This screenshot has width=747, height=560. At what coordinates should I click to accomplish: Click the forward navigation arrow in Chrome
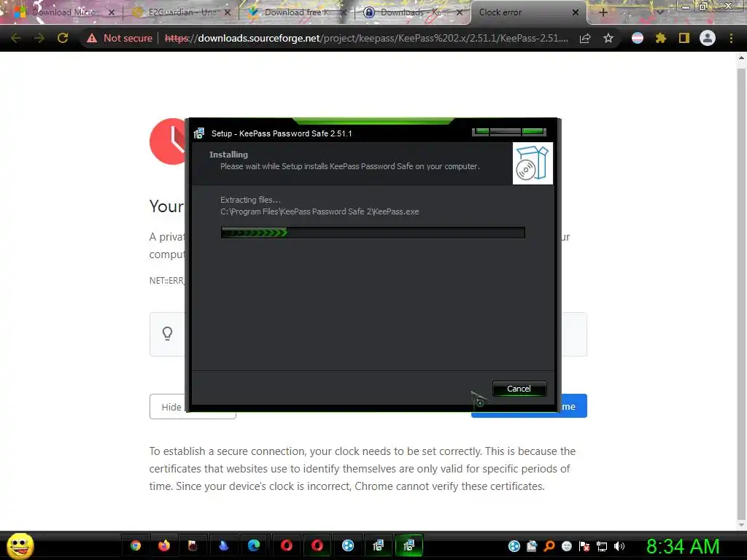coord(39,38)
